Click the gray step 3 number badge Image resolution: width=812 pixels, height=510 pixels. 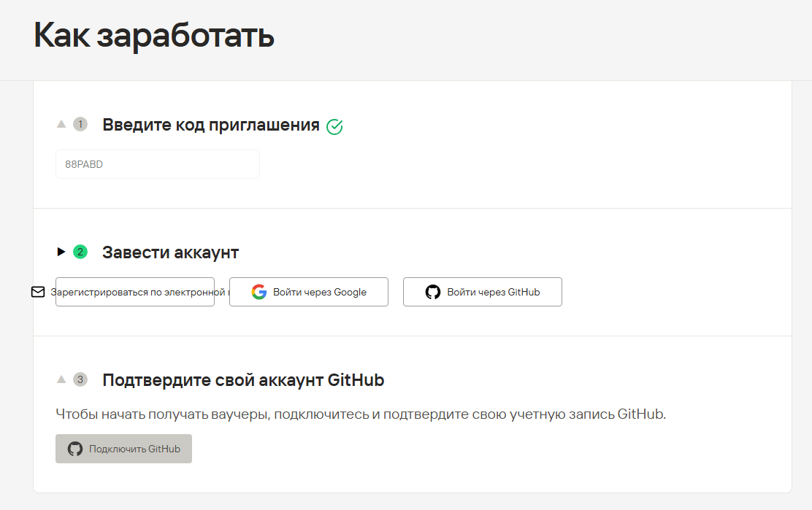click(80, 379)
